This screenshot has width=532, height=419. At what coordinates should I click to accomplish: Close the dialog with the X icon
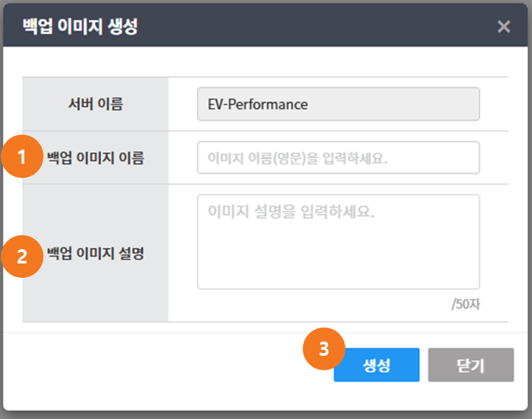(x=503, y=26)
